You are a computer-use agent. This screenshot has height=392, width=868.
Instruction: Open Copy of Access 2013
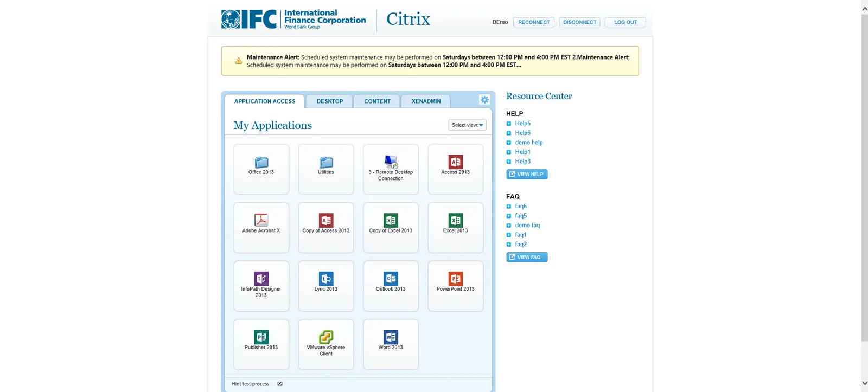coord(326,228)
